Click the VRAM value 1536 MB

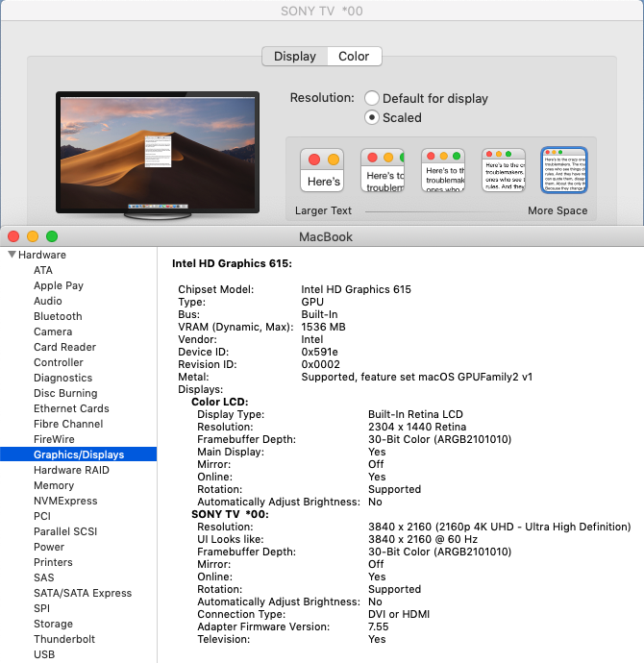click(x=323, y=327)
